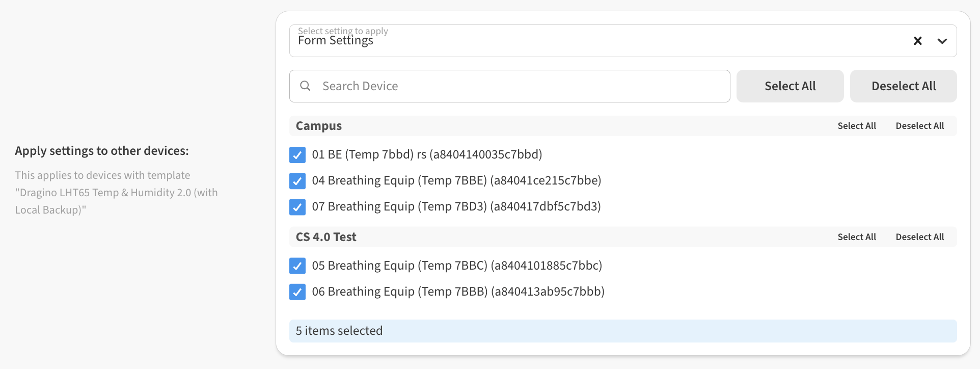Uncheck 06 Breathing Equip (Temp 7BBB)
Viewport: 980px width, 369px height.
(x=297, y=292)
